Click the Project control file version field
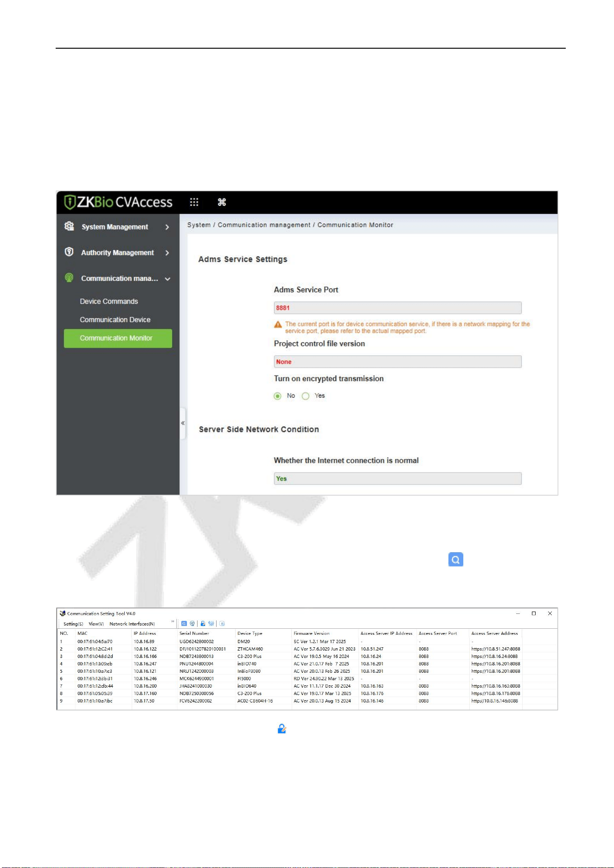614x868 pixels. click(x=397, y=362)
